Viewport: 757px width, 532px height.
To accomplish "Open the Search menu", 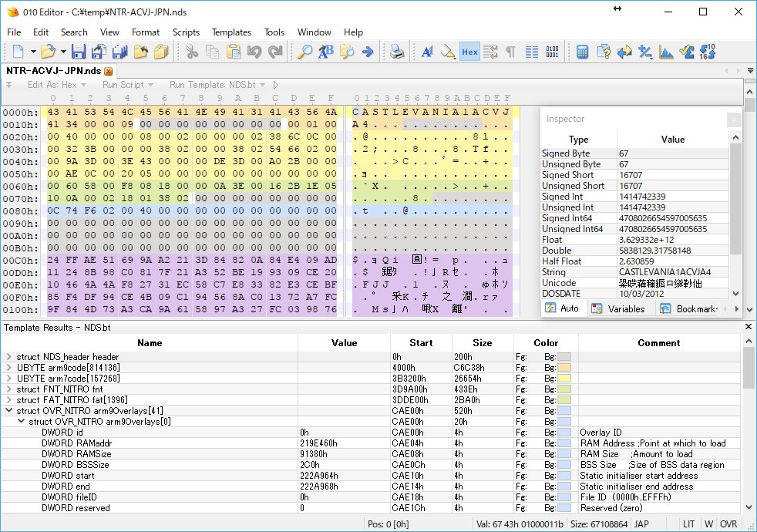I will (x=74, y=32).
